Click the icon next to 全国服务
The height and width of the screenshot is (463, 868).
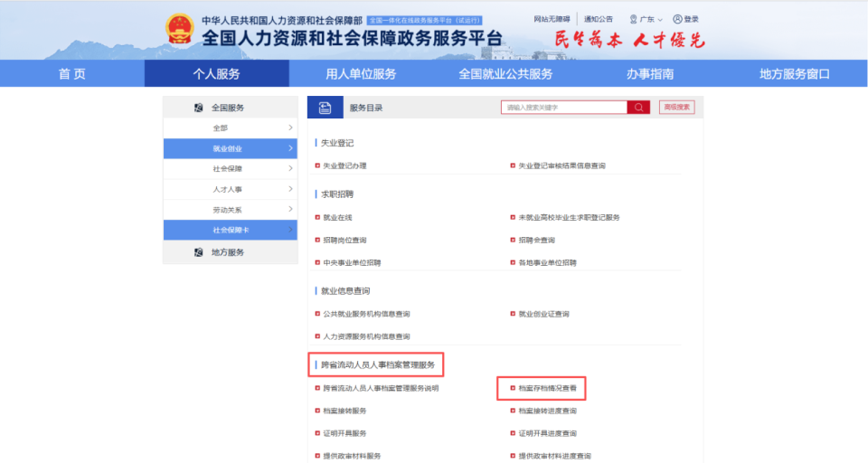click(199, 108)
